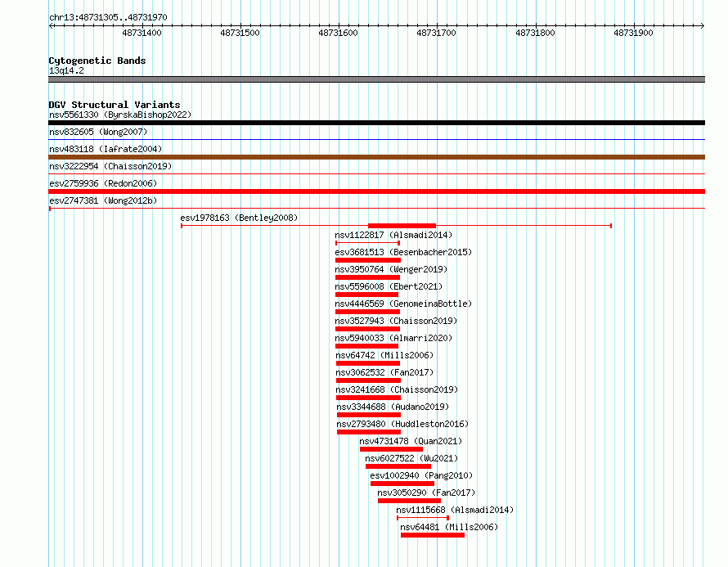Click the red bar under nsv3527943
Image resolution: width=728 pixels, height=567 pixels.
click(368, 329)
